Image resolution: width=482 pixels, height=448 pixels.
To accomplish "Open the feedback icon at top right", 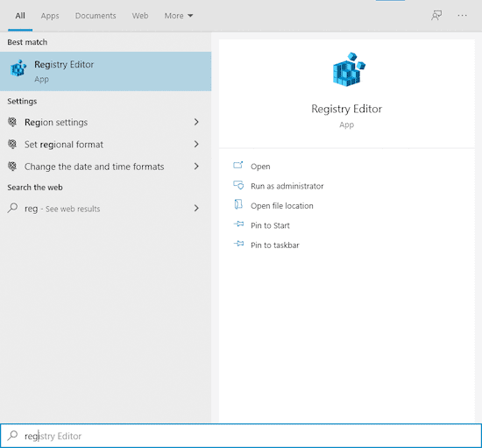I will [436, 16].
